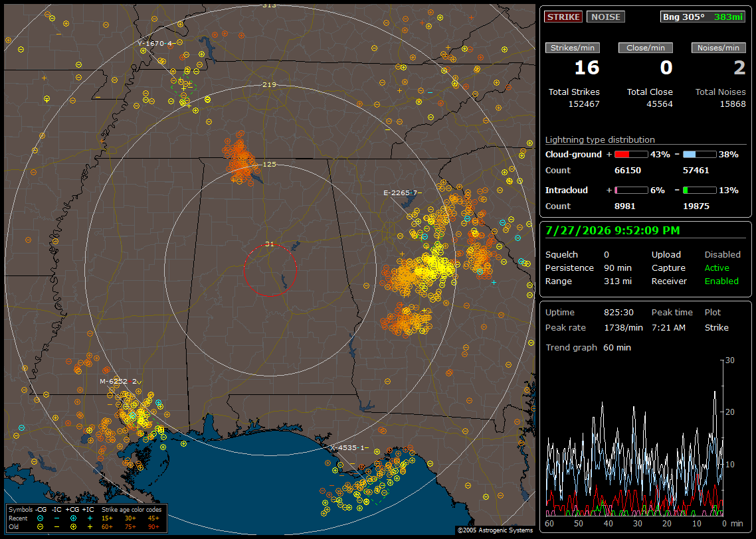Viewport: 756px width, 539px height.
Task: Select storm cell label E-2265-7
Action: [x=401, y=193]
